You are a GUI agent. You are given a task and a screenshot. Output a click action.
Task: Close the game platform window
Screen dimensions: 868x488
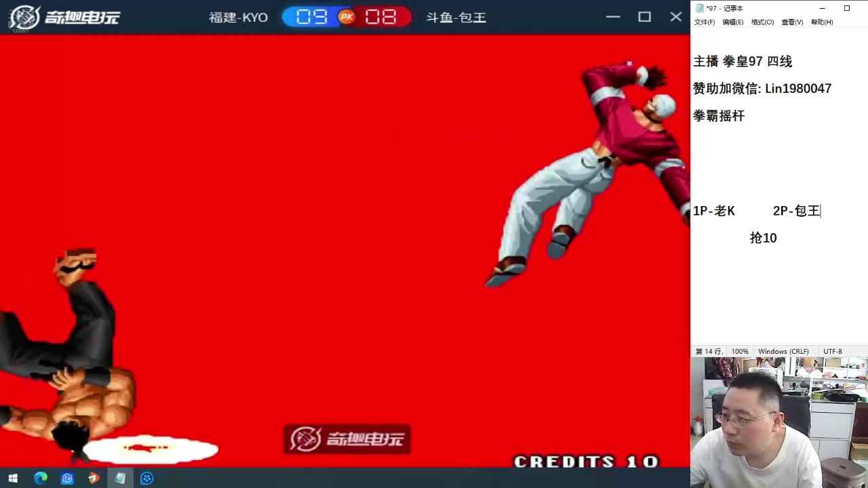point(675,17)
